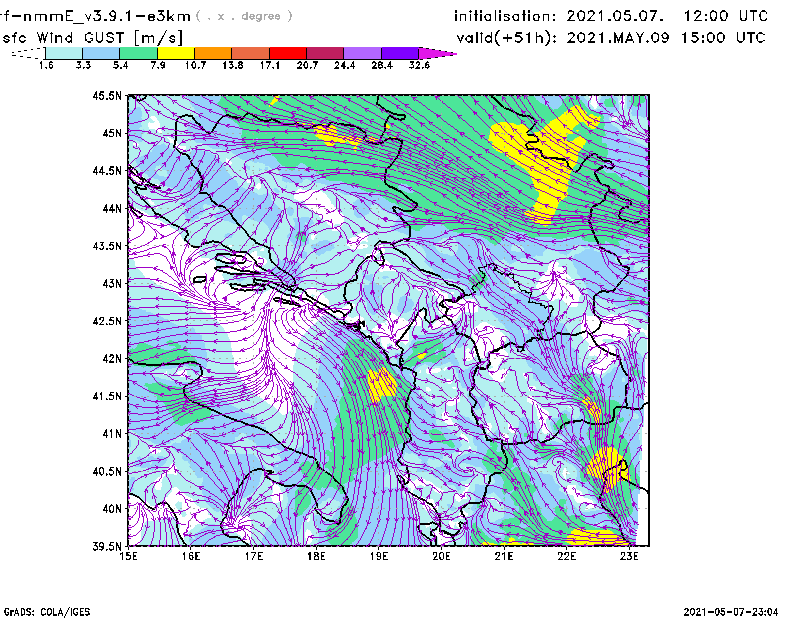Click the greyed '( . x . degree )' text
This screenshot has height=618, width=800.
tap(244, 16)
